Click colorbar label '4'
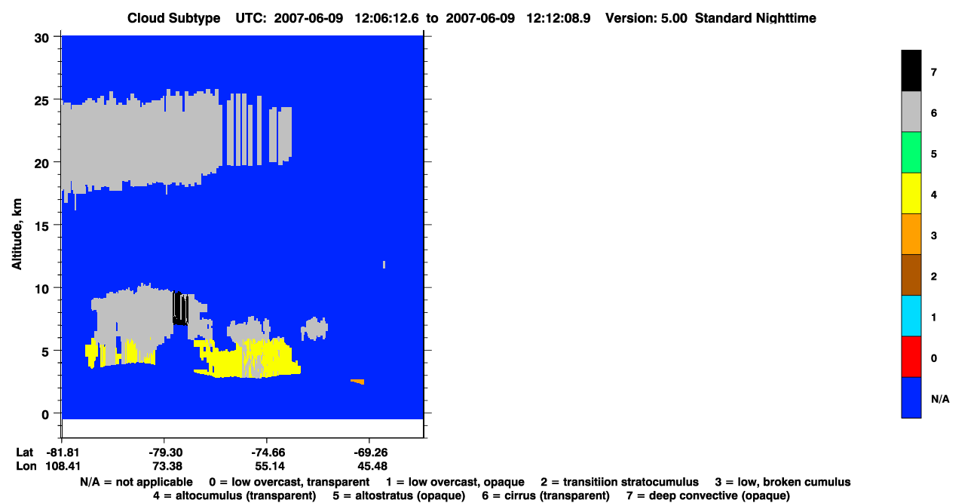The width and height of the screenshot is (980, 503). [x=934, y=195]
